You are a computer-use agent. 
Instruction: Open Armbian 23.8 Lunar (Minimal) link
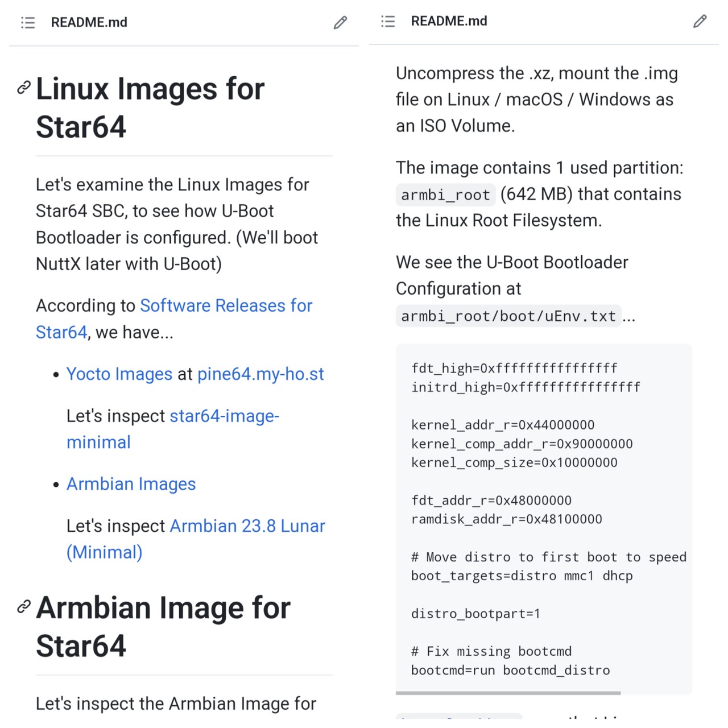(x=247, y=526)
